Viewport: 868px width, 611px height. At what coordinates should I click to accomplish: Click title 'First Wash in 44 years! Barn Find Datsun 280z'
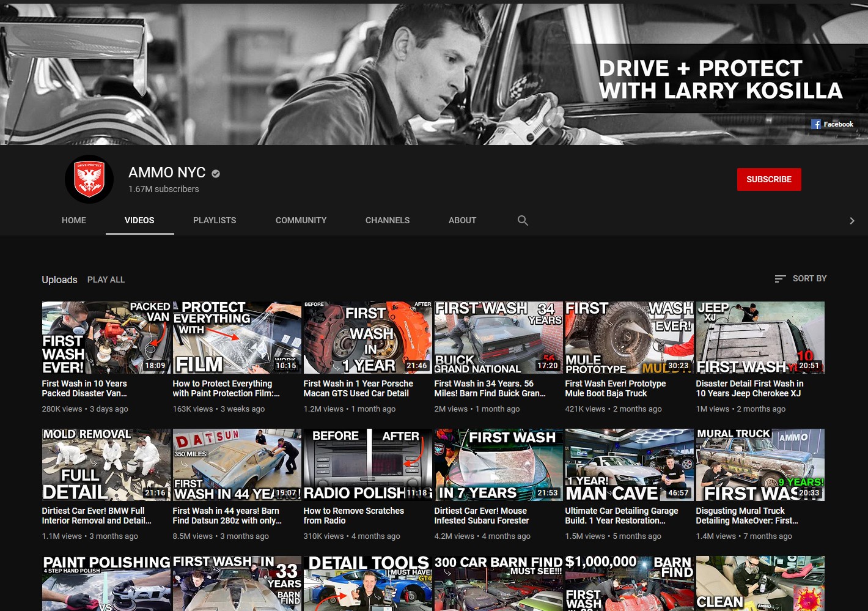click(x=227, y=516)
